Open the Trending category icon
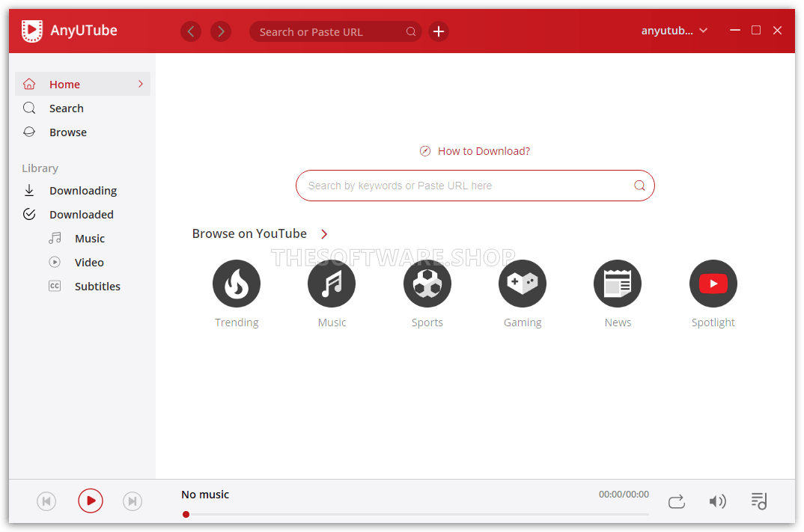 tap(237, 284)
